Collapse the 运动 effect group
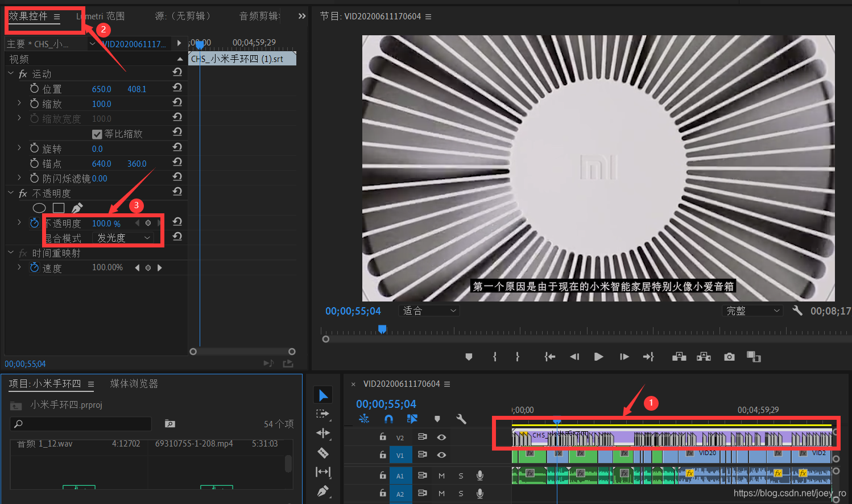 tap(11, 73)
